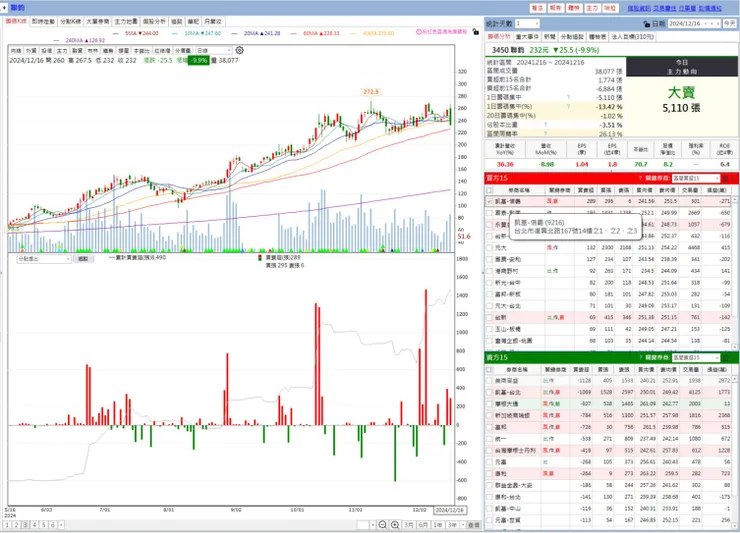Image resolution: width=740 pixels, height=533 pixels.
Task: Set chart range to 3年
Action: 453,525
